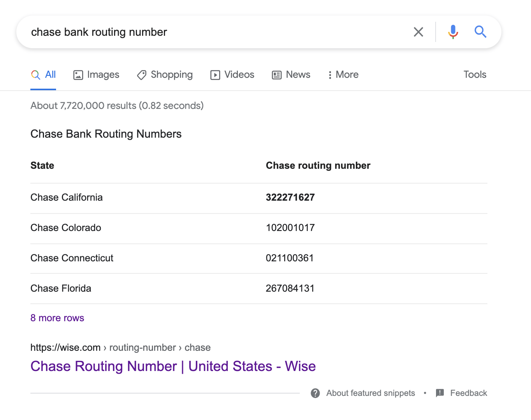Viewport: 531px width, 420px height.
Task: Click the Images tab picture icon
Action: [78, 75]
